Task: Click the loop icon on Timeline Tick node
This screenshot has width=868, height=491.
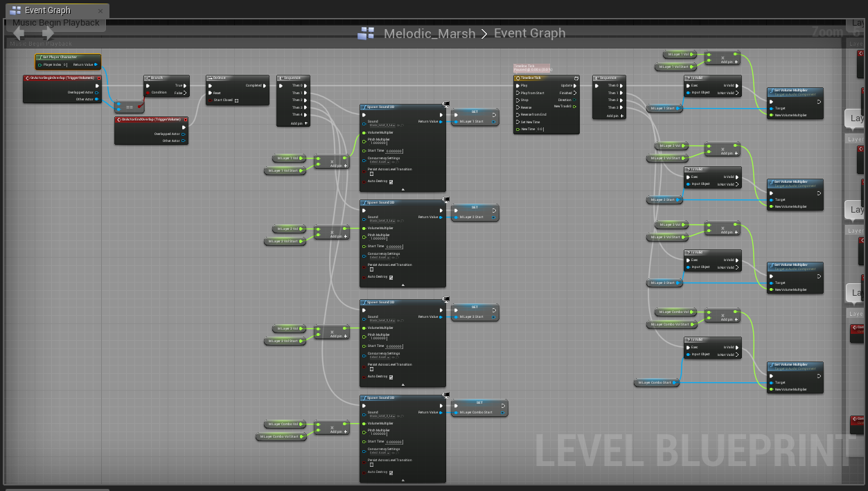Action: point(576,78)
